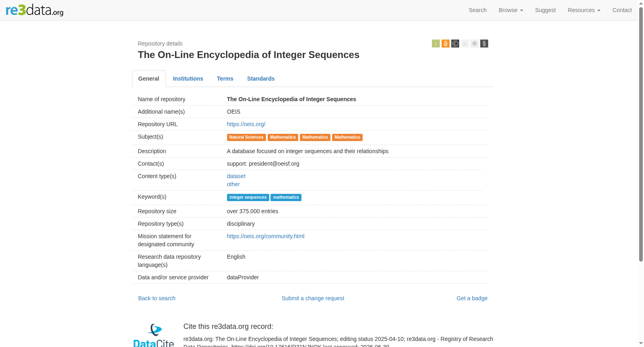Open the https://oeis.org/ repository link
The height and width of the screenshot is (347, 644).
[246, 124]
